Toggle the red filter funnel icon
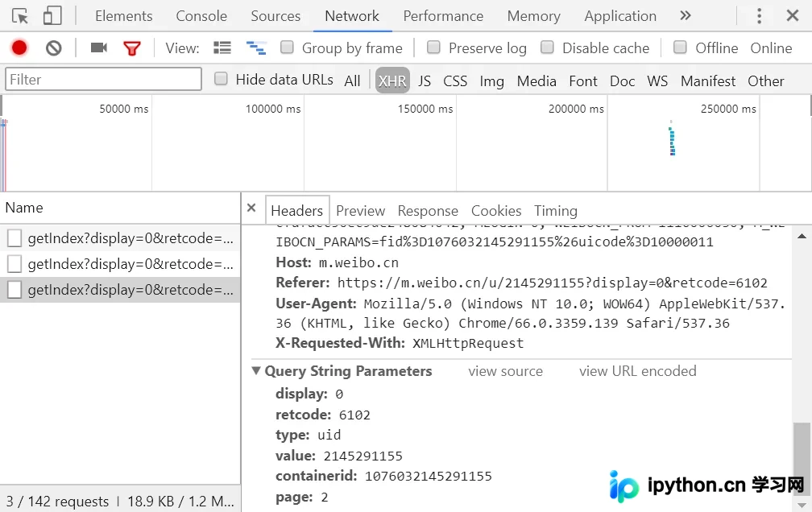The width and height of the screenshot is (812, 512). coord(132,48)
